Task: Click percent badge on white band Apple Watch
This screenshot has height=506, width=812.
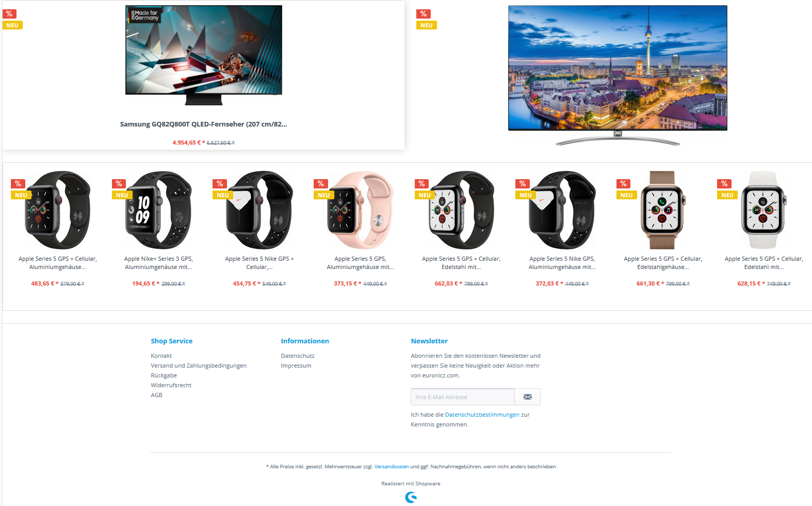Action: [x=724, y=184]
